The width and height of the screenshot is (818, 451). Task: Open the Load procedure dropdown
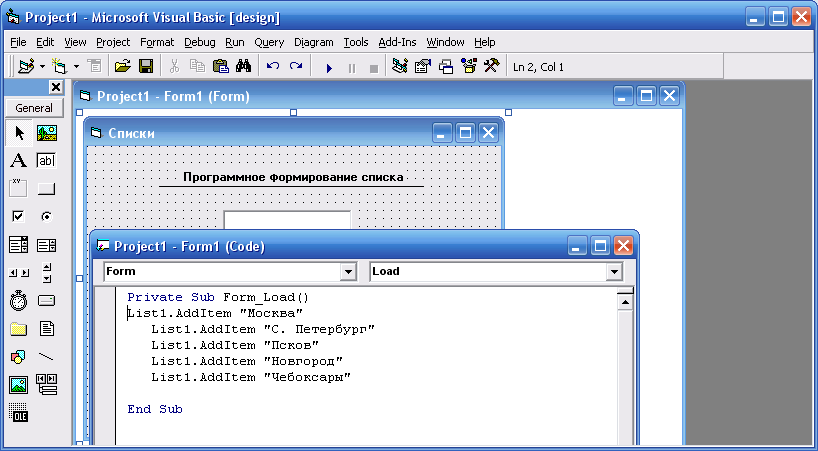[614, 272]
